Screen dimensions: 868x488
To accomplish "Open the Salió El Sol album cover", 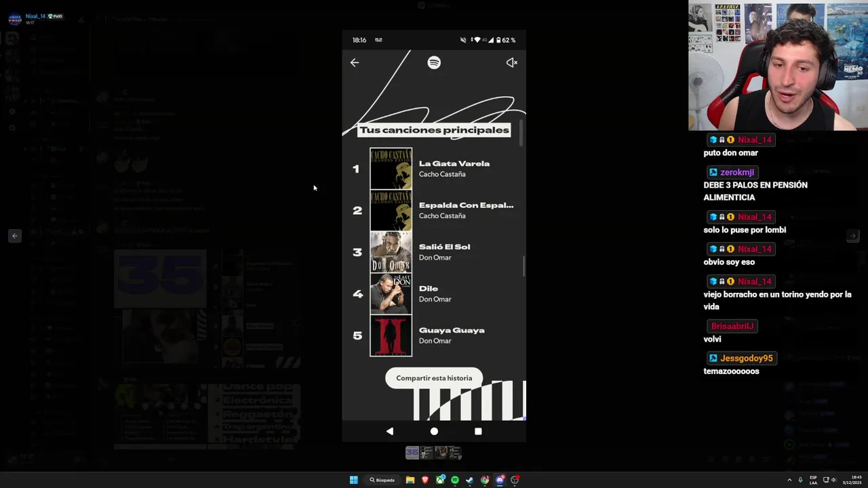I will pyautogui.click(x=391, y=252).
